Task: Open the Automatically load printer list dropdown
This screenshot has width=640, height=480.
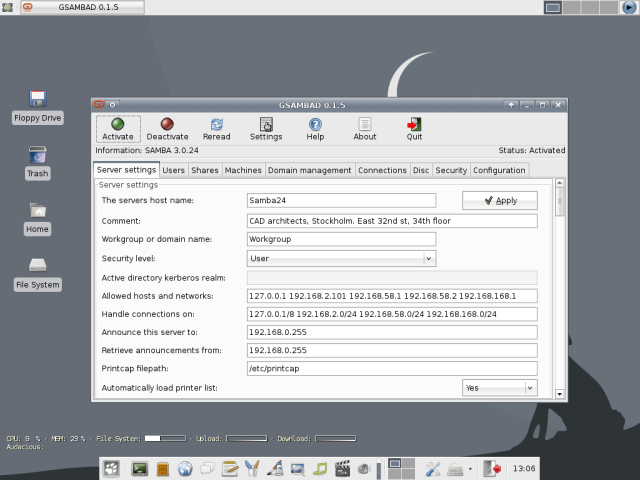Action: tap(500, 388)
